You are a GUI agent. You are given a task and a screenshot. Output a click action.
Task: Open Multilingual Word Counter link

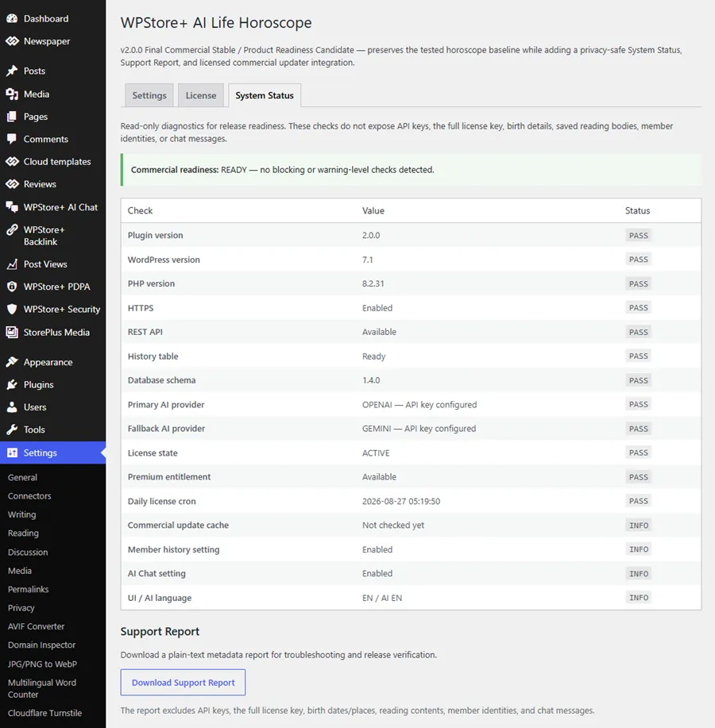[x=42, y=688]
